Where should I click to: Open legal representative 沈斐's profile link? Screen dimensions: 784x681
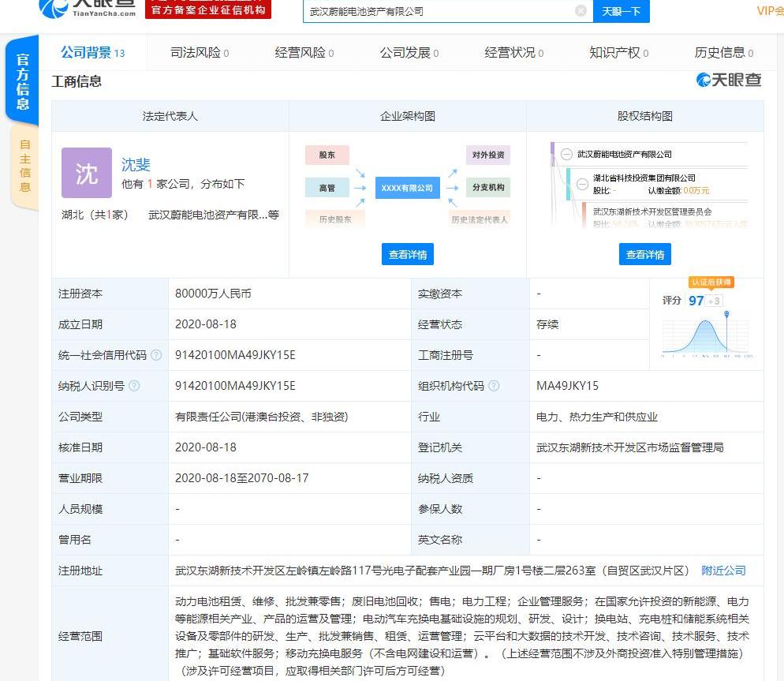tap(136, 164)
